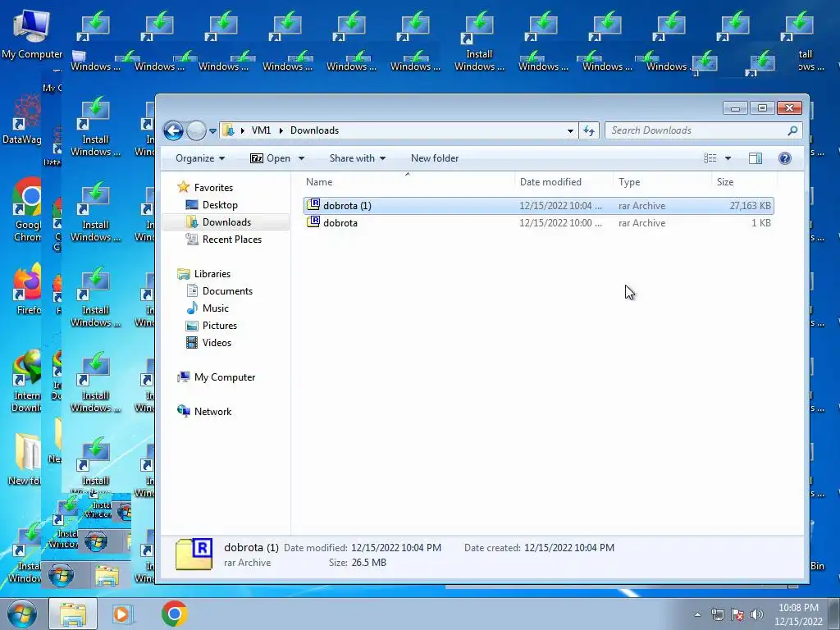
Task: Click rar icon of dobrota (1)
Action: (313, 205)
